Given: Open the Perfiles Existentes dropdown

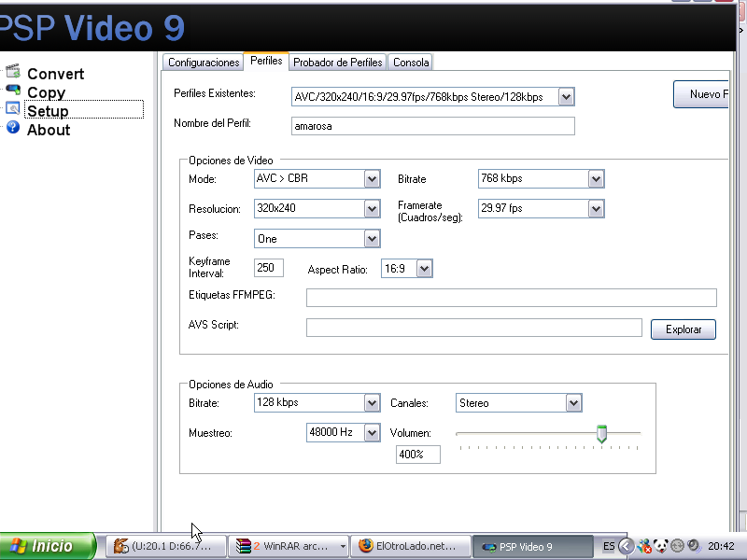Looking at the screenshot, I should [x=566, y=97].
